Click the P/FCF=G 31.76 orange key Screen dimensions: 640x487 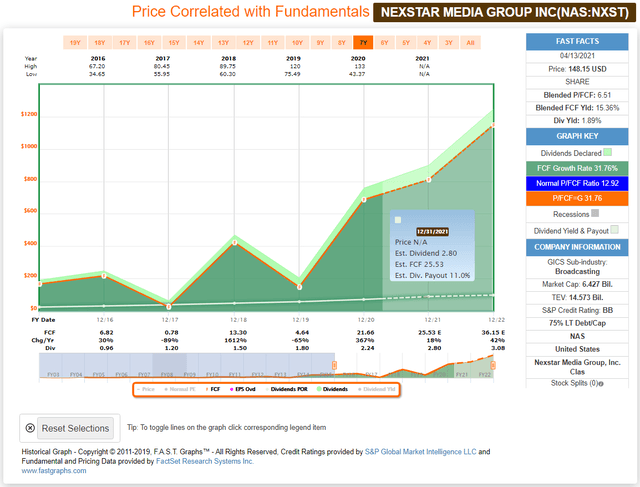[x=577, y=198]
